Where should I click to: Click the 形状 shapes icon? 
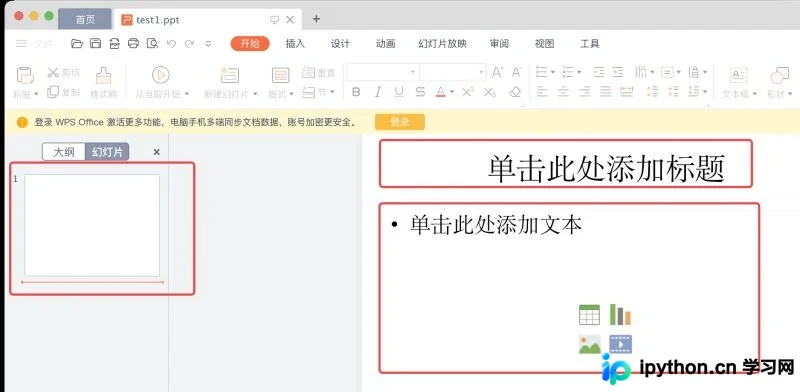[779, 76]
